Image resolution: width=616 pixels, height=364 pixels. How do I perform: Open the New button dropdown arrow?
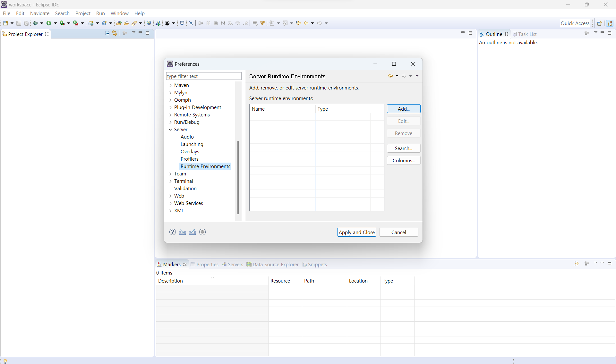[12, 23]
